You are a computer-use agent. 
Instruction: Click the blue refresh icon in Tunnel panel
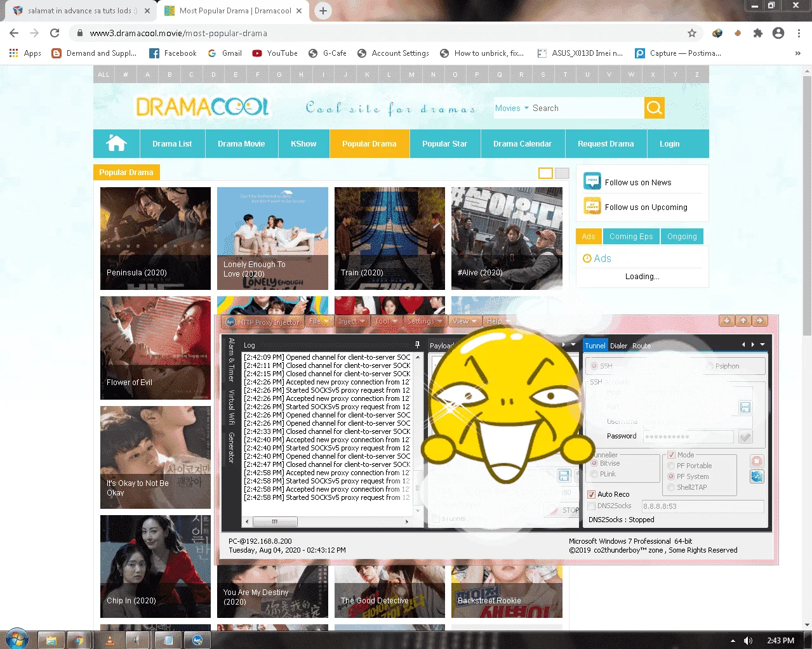[757, 476]
